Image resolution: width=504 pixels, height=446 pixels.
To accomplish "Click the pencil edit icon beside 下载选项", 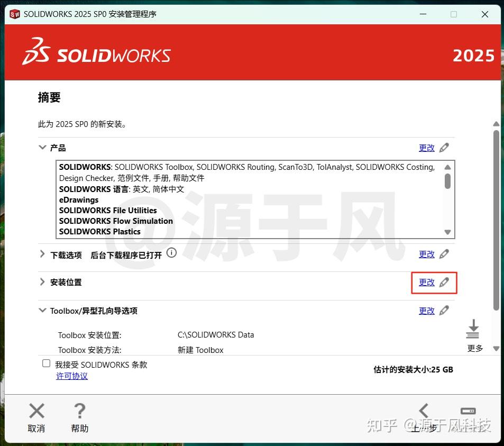I will coord(444,254).
